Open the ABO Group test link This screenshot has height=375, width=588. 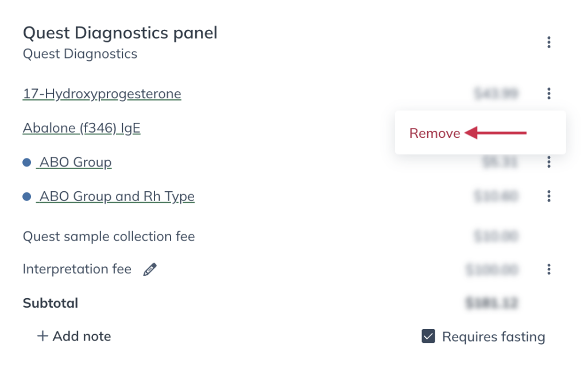click(x=74, y=162)
